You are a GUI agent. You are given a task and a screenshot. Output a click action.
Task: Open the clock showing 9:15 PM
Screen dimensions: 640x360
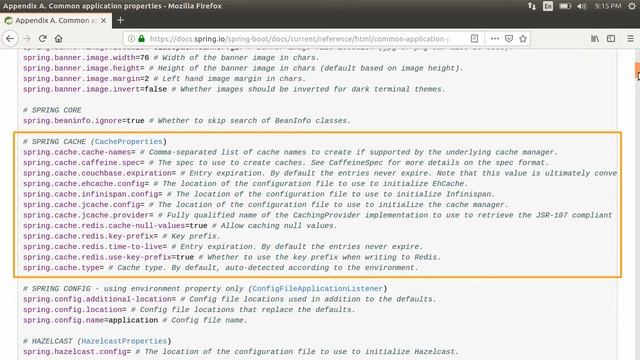608,6
